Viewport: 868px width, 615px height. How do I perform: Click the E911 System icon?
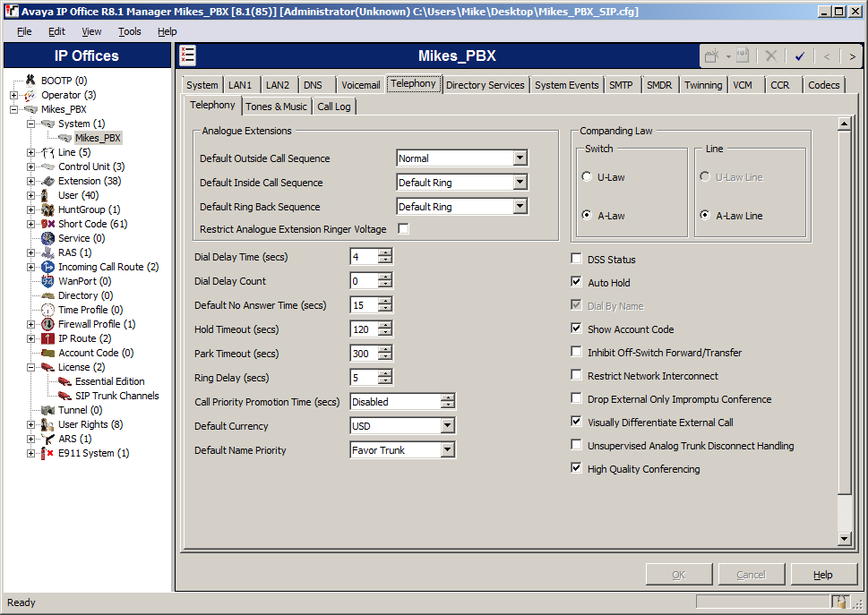tap(47, 454)
